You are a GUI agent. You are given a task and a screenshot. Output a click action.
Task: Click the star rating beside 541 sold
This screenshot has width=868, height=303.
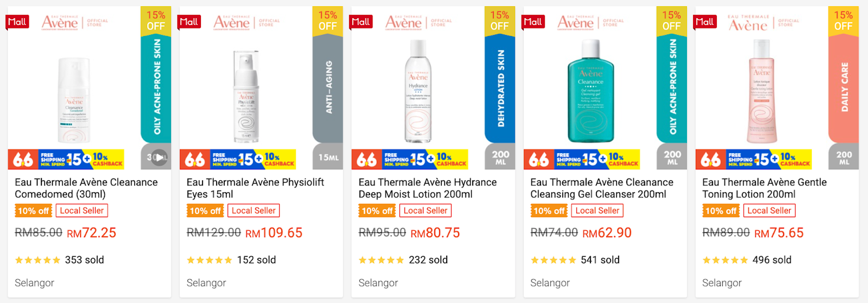[x=553, y=260]
